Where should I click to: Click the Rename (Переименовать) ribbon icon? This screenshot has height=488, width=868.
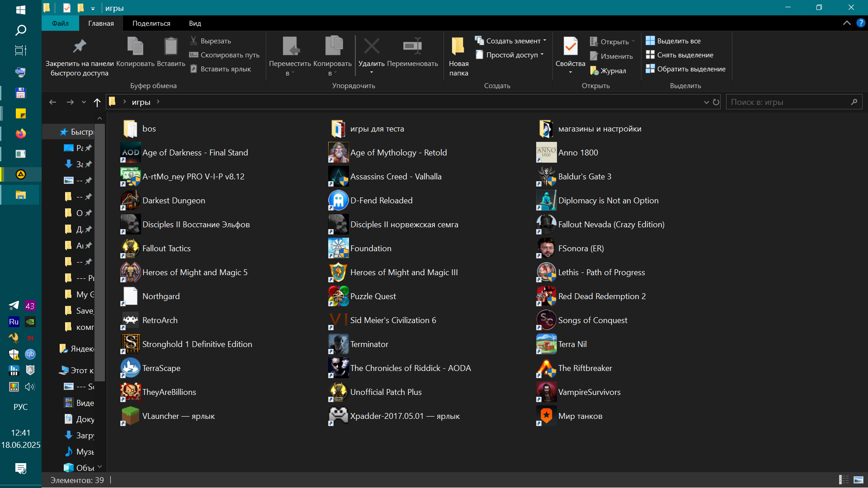[x=412, y=47]
